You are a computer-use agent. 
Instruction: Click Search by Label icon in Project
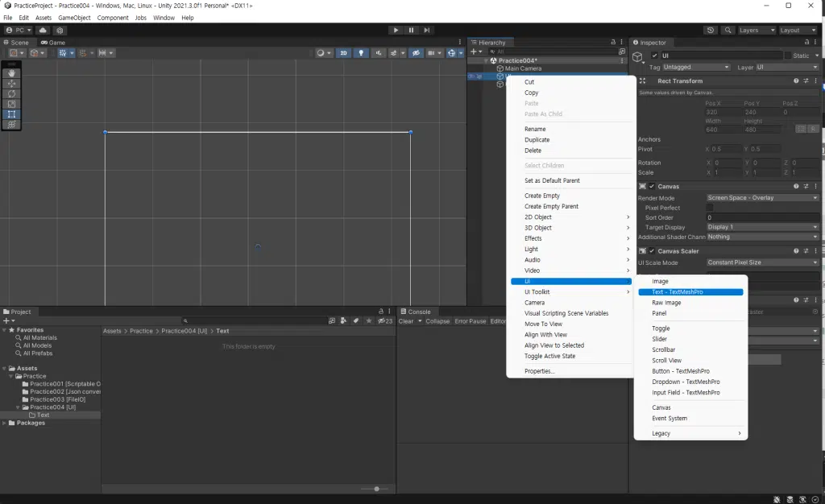356,320
